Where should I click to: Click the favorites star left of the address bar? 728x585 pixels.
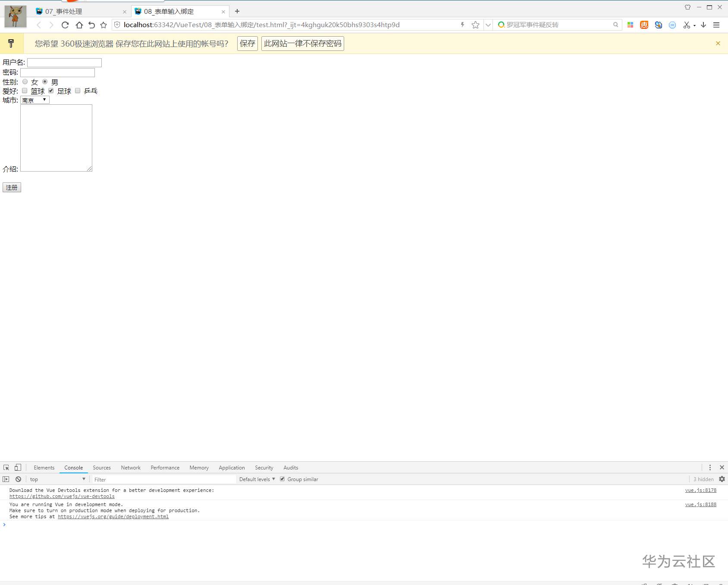(x=104, y=25)
